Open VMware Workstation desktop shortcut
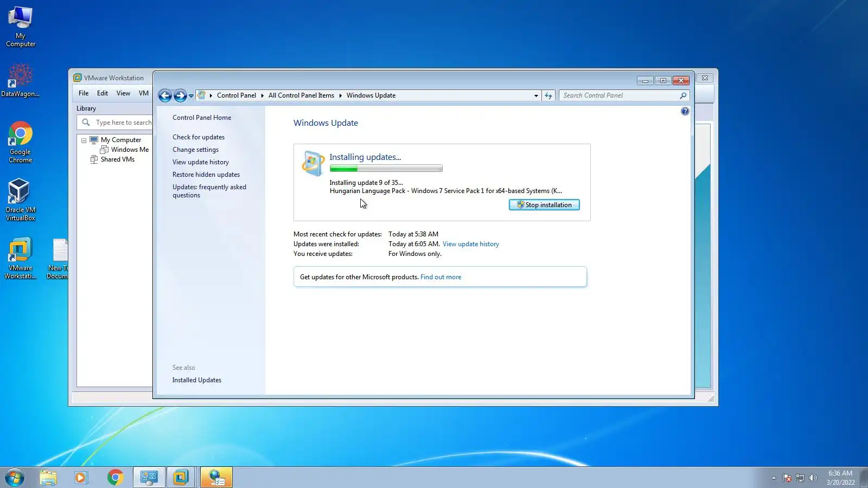868x488 pixels. pos(21,259)
